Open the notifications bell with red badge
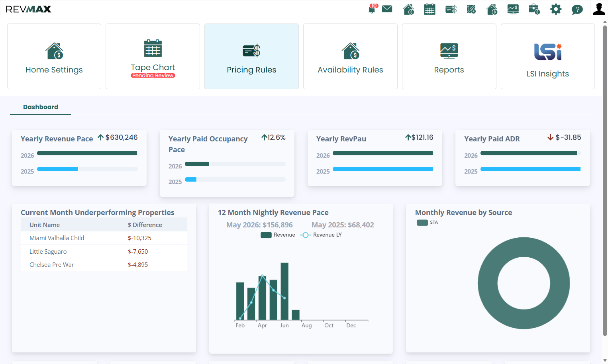 point(372,9)
